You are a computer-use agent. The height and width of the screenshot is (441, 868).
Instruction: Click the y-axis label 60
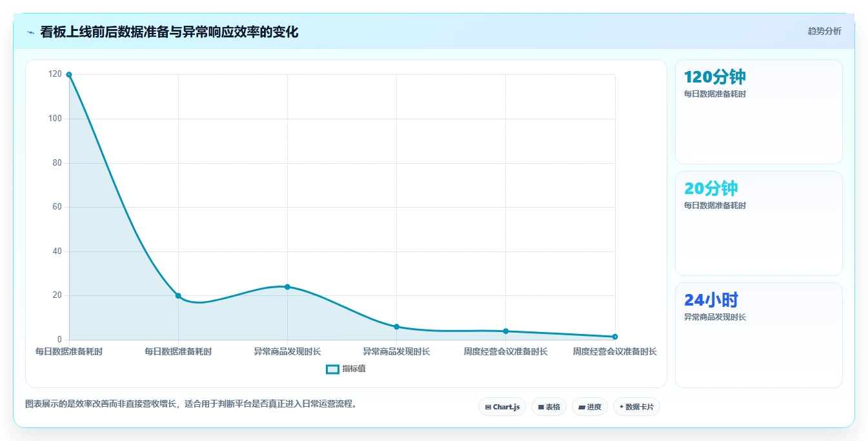[x=57, y=207]
